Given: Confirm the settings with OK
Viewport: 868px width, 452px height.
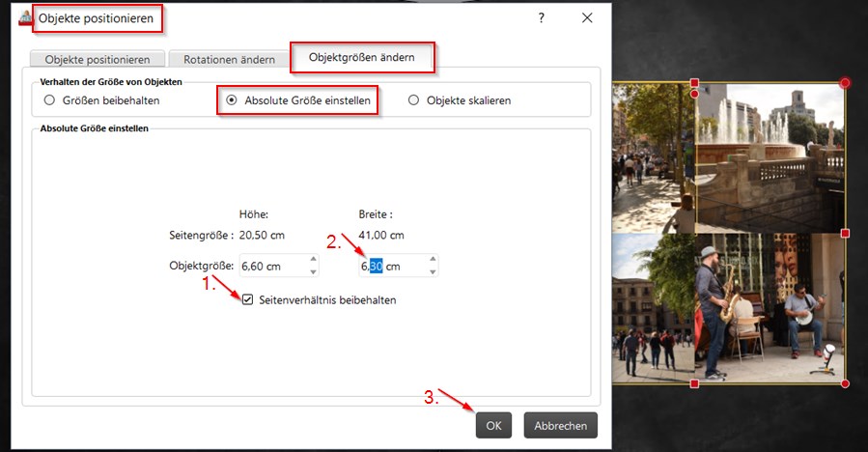Looking at the screenshot, I should (x=493, y=425).
